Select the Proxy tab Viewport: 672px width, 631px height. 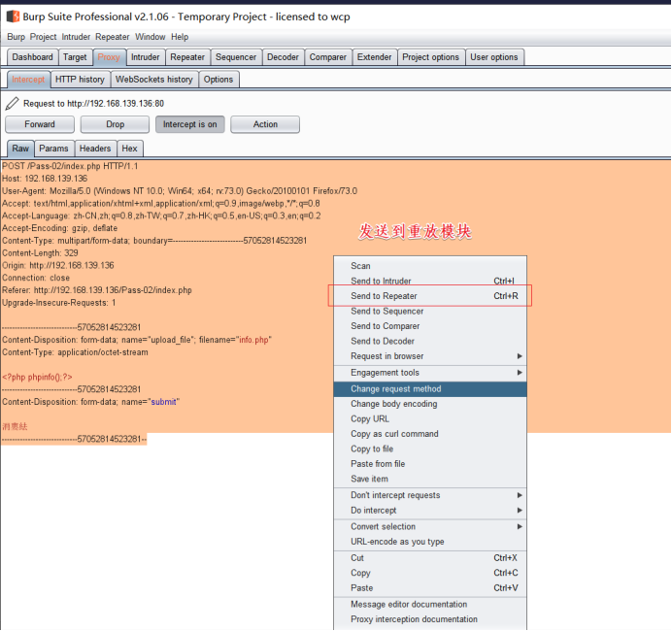click(109, 57)
